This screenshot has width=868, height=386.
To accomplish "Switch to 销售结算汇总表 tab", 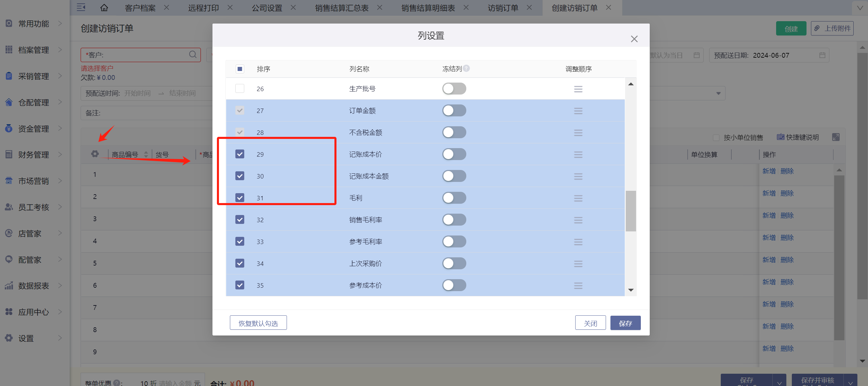I will 342,8.
